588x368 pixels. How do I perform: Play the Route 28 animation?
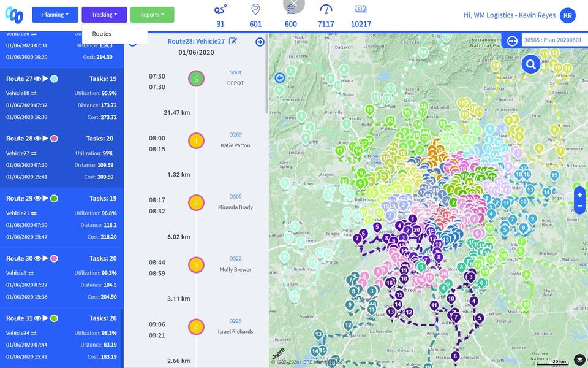point(45,138)
